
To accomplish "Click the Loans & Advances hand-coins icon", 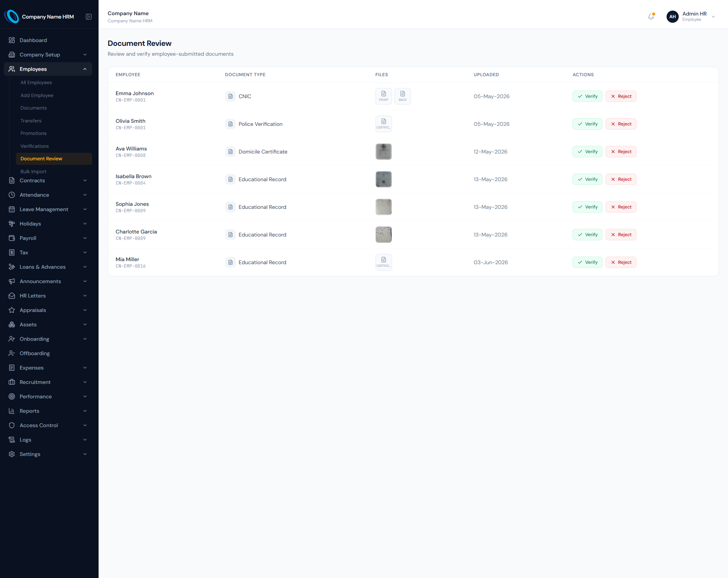I will [x=12, y=267].
